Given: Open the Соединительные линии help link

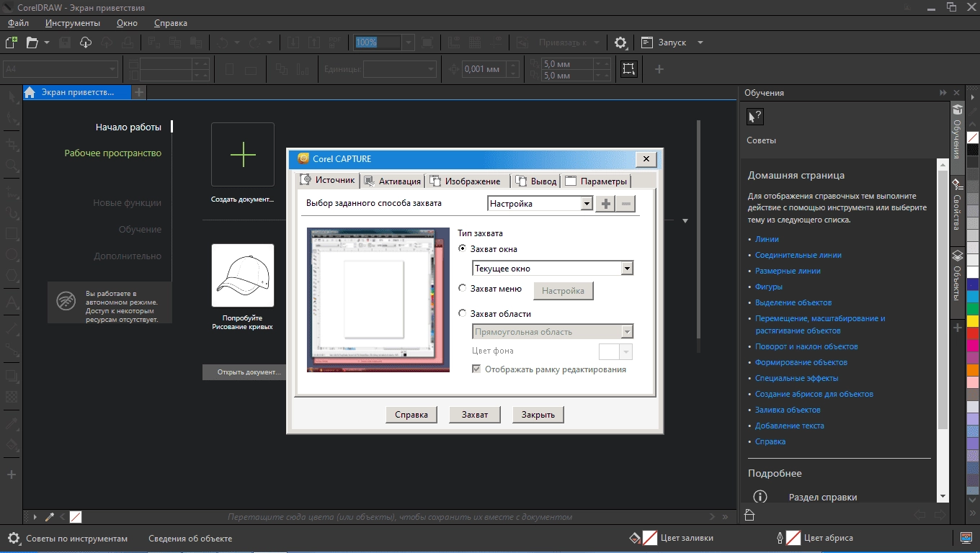Looking at the screenshot, I should click(798, 255).
